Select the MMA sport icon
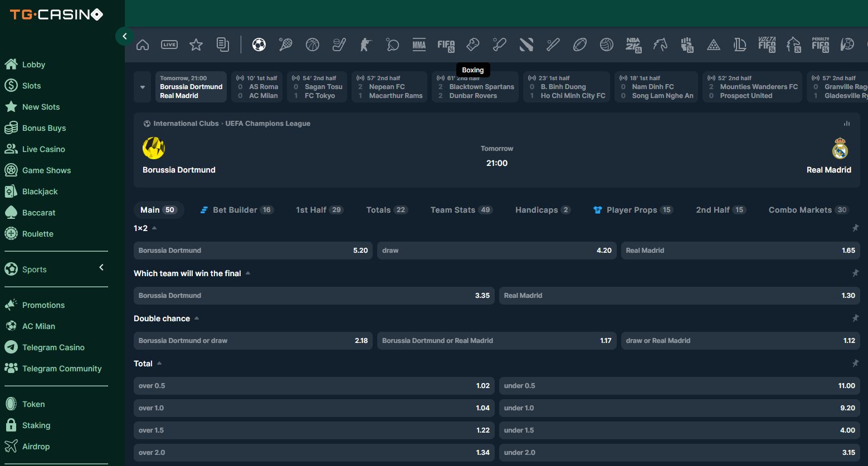The width and height of the screenshot is (868, 466). coord(419,45)
